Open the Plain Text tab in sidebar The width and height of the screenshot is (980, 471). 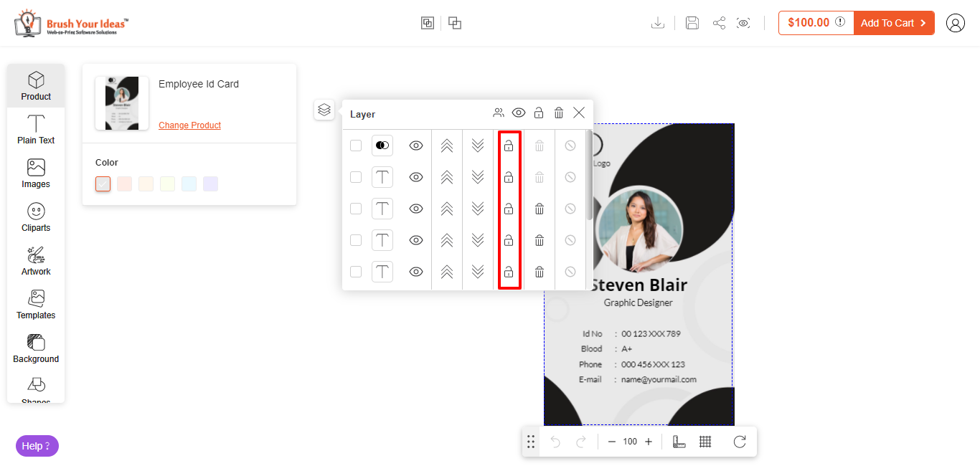[x=36, y=130]
